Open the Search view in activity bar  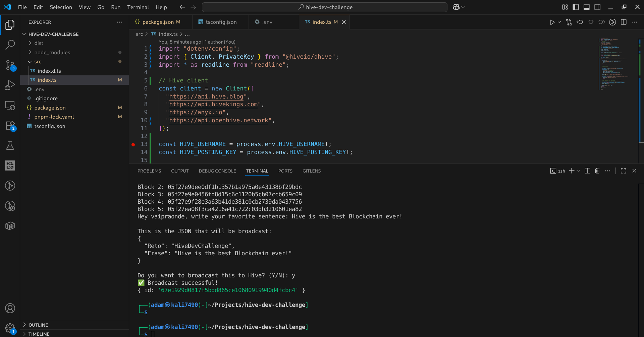[10, 45]
